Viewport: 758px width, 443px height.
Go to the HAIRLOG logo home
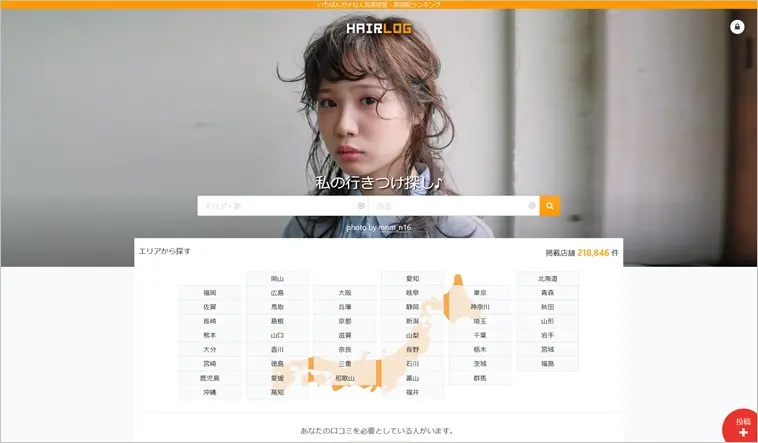coord(379,28)
